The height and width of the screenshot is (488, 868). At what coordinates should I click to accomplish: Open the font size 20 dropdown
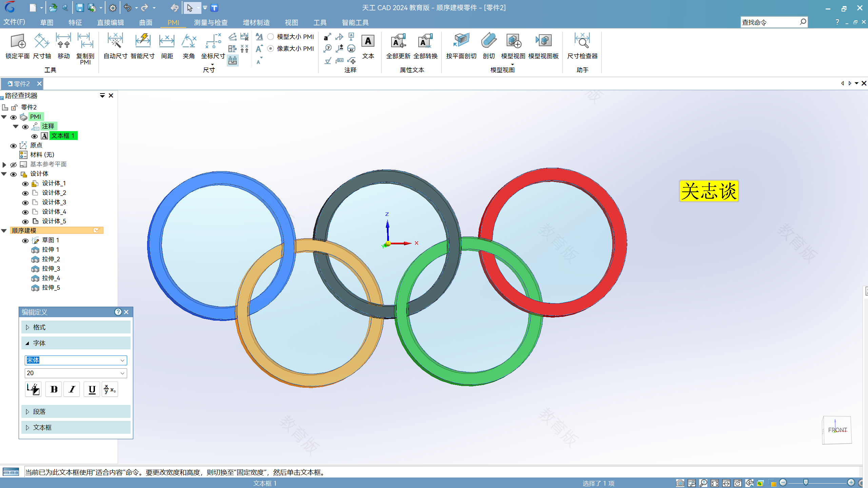tap(122, 373)
